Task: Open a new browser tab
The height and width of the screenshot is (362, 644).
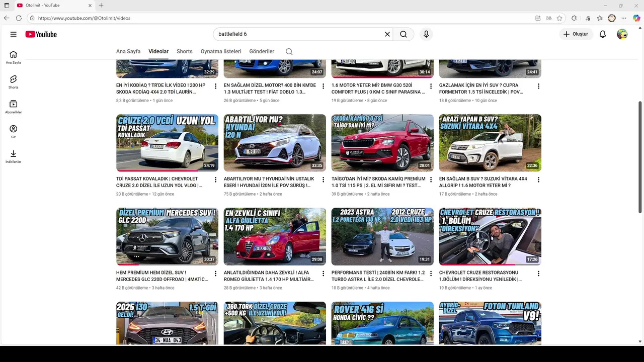Action: (101, 6)
